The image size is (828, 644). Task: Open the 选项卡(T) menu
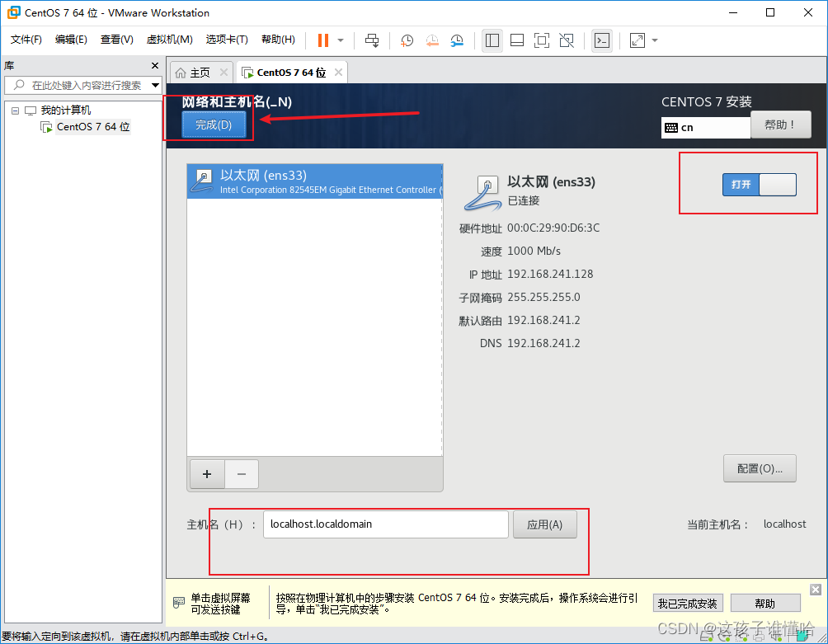click(x=227, y=40)
